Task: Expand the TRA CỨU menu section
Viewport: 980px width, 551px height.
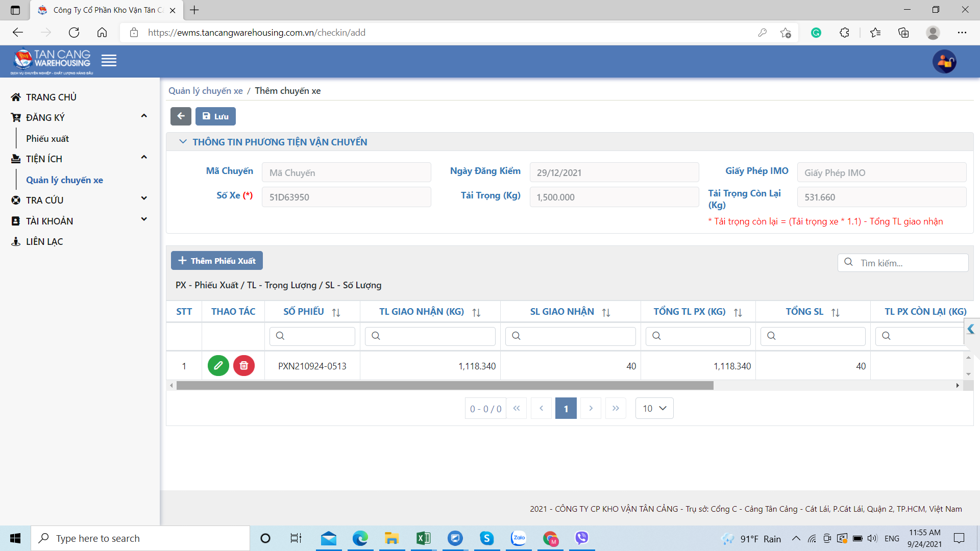Action: click(x=144, y=198)
